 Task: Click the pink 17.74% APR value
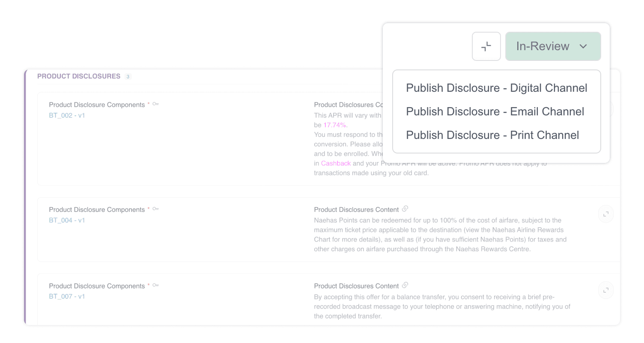pos(335,125)
